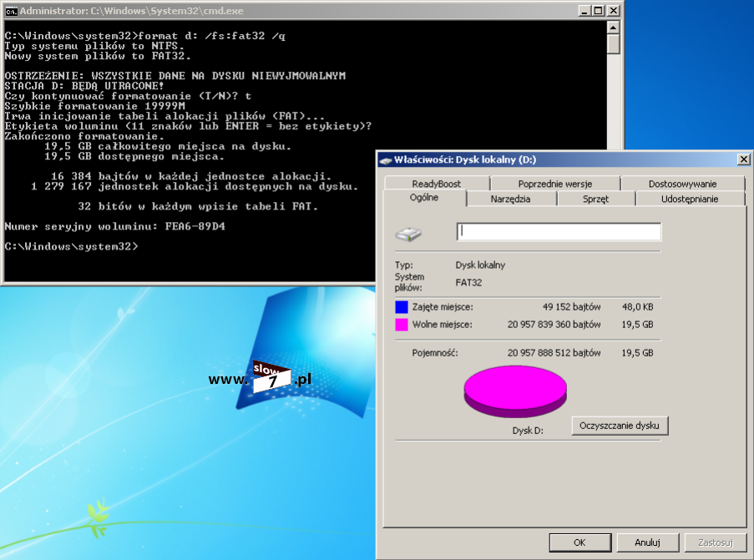Image resolution: width=754 pixels, height=560 pixels.
Task: Click the 'Pojemność:' label
Action: pyautogui.click(x=435, y=353)
